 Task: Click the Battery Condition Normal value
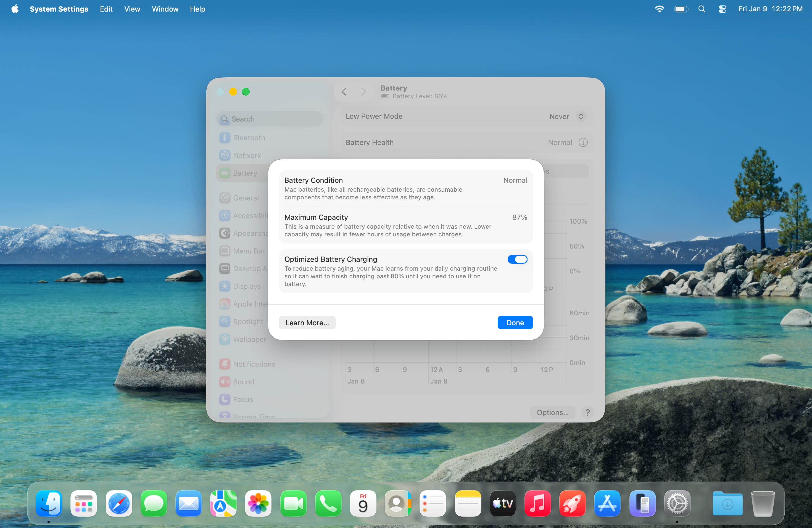515,180
